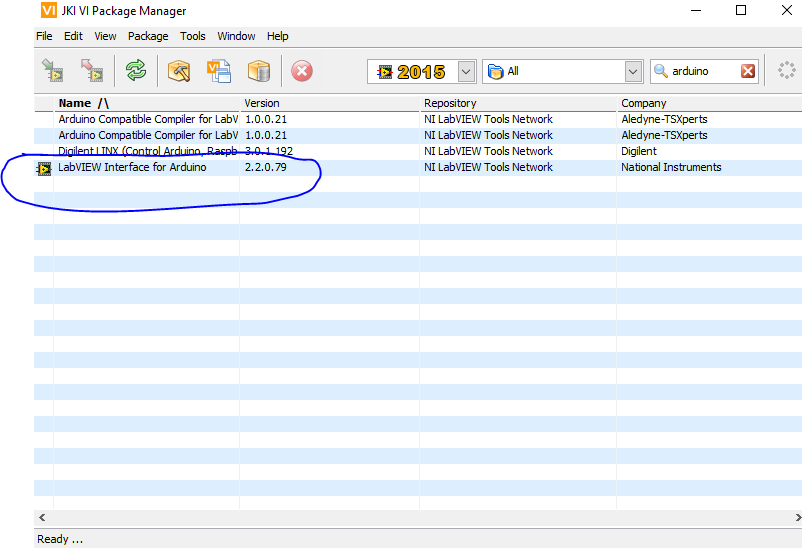The width and height of the screenshot is (802, 548).
Task: Click the busy spinner indicator icon
Action: (787, 71)
